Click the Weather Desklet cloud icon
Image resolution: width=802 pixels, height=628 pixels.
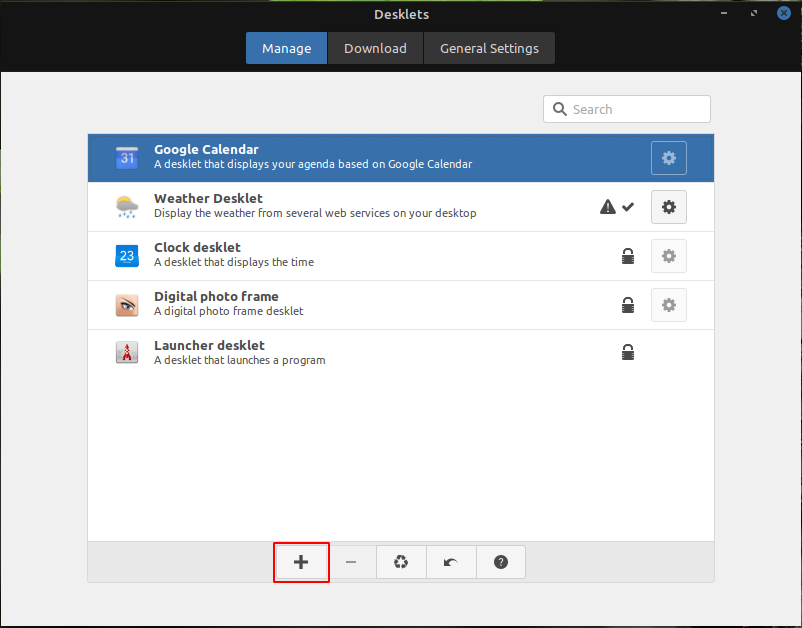127,207
